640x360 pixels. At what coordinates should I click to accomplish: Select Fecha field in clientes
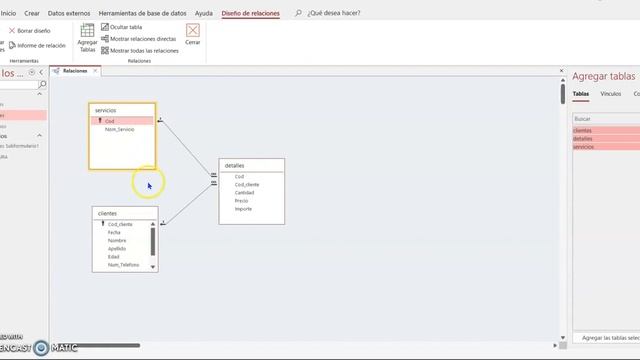click(114, 232)
